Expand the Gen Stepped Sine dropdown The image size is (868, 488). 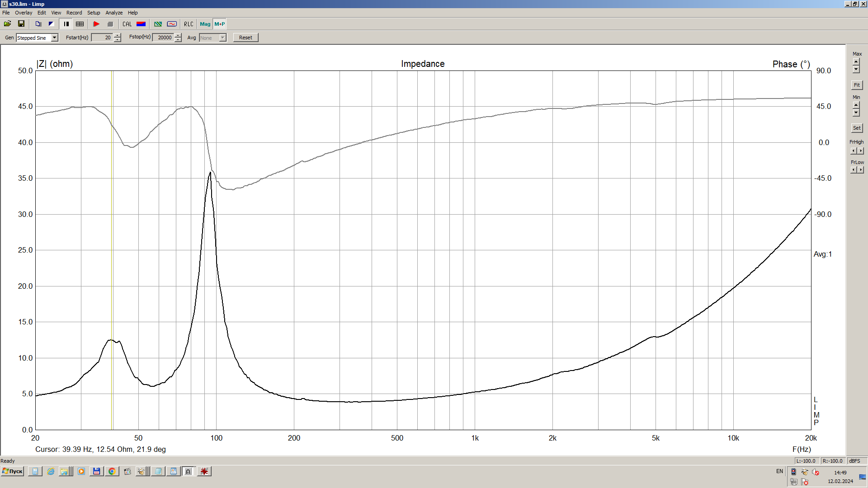[x=55, y=38]
